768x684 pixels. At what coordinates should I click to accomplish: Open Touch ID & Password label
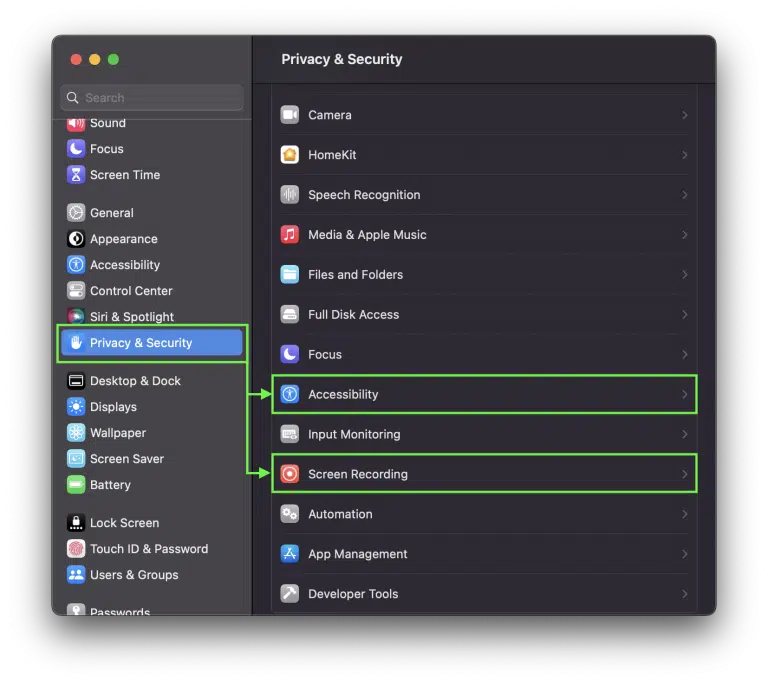(x=149, y=549)
